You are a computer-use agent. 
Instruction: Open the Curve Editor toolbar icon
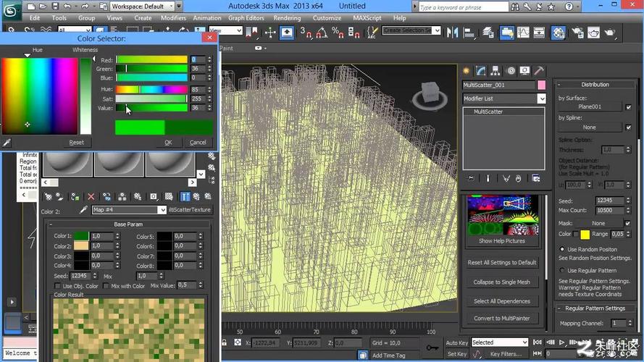524,32
